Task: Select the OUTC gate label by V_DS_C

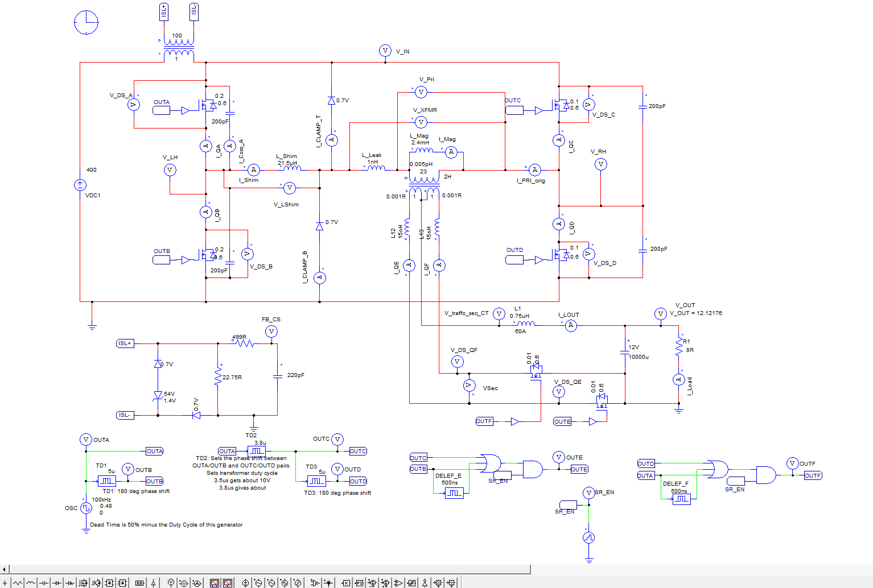Action: tap(514, 110)
